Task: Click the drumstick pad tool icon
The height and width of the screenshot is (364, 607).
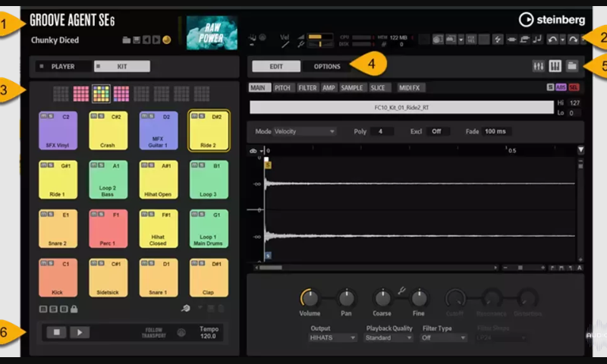Action: [x=185, y=309]
